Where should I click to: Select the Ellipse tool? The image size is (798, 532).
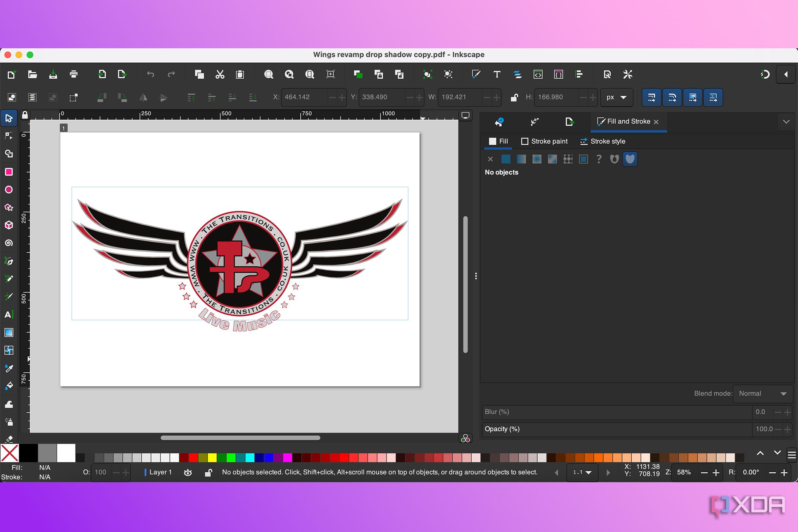click(x=9, y=190)
